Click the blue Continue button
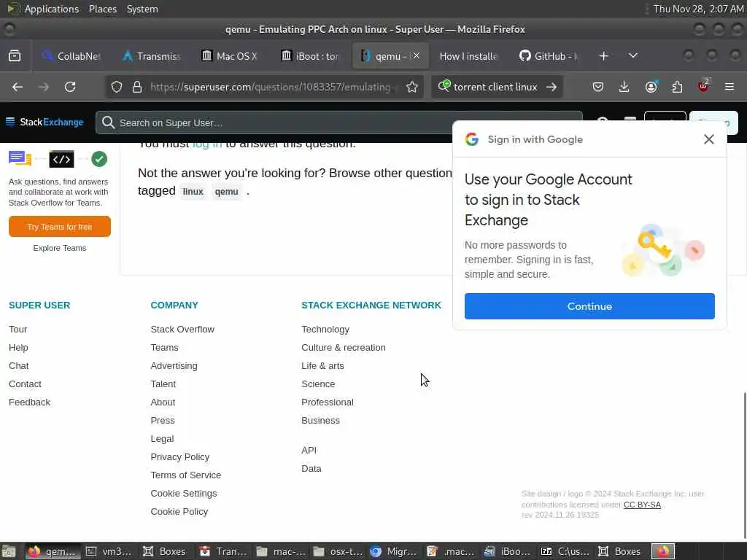The height and width of the screenshot is (560, 747). 589,306
